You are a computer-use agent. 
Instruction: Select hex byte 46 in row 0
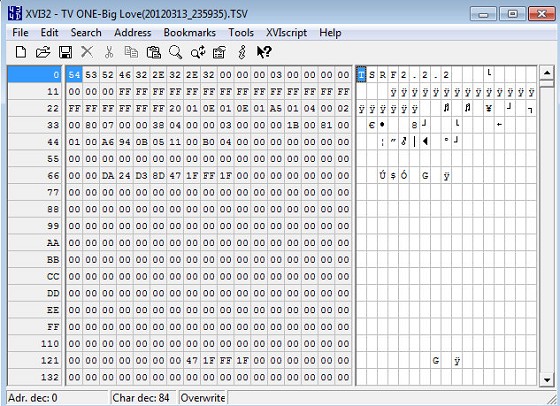click(x=125, y=75)
